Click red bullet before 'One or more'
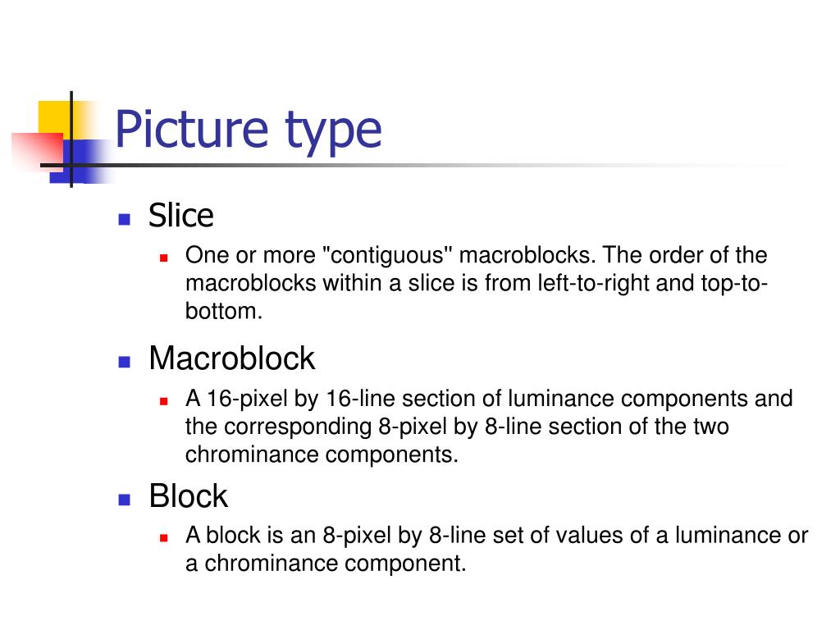The height and width of the screenshot is (630, 840). 164,258
